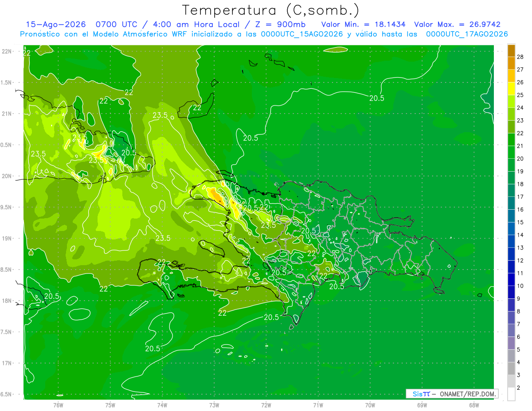Click the gray colorbar swatch between 3 and 4
This screenshot has height=411, width=532.
click(x=511, y=369)
